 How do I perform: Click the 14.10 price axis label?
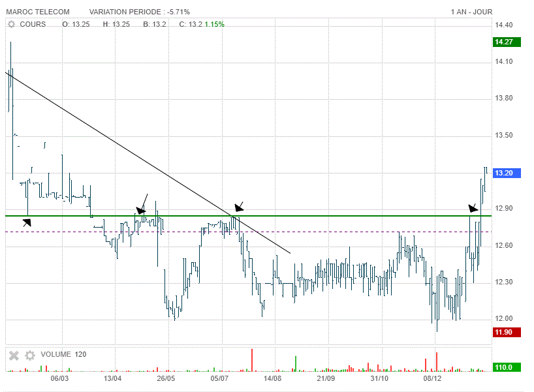504,61
